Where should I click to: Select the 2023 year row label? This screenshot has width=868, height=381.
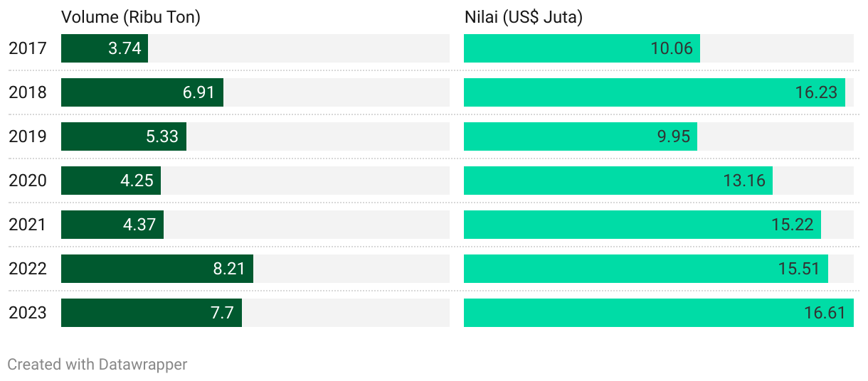click(28, 313)
